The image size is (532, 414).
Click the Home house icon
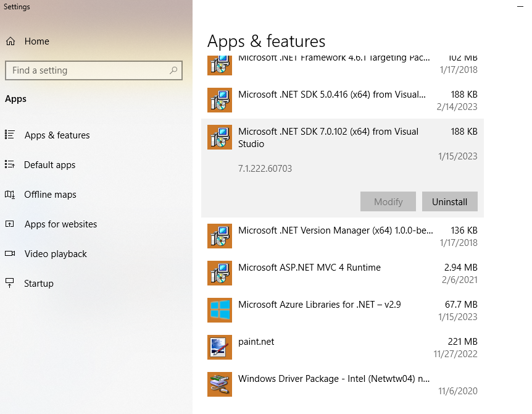click(x=10, y=41)
